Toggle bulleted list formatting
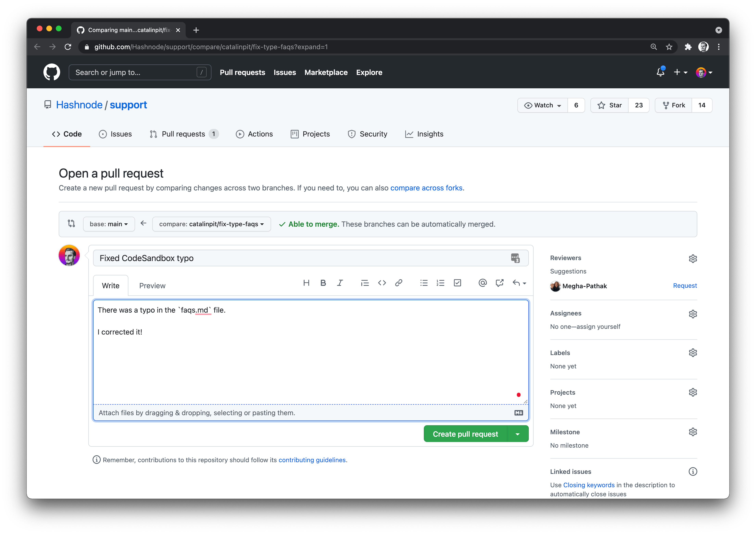756x534 pixels. click(424, 283)
